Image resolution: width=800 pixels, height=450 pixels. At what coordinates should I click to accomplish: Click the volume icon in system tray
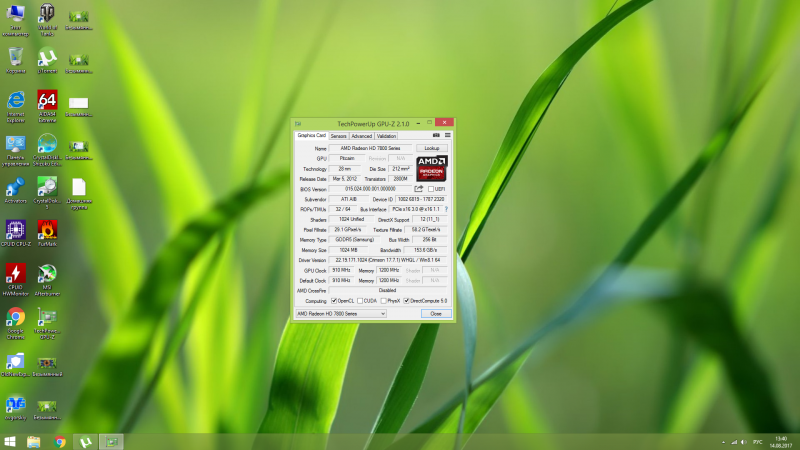pyautogui.click(x=744, y=442)
